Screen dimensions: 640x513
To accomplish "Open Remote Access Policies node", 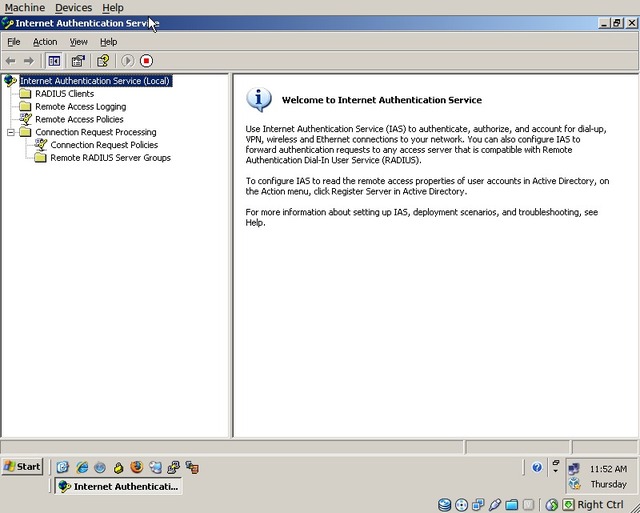I will (x=79, y=119).
